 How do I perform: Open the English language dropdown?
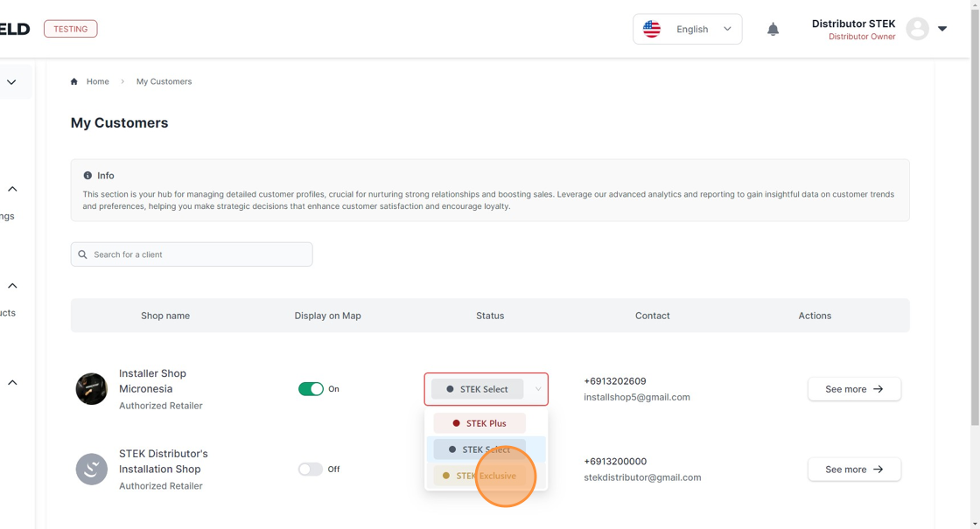pyautogui.click(x=688, y=29)
